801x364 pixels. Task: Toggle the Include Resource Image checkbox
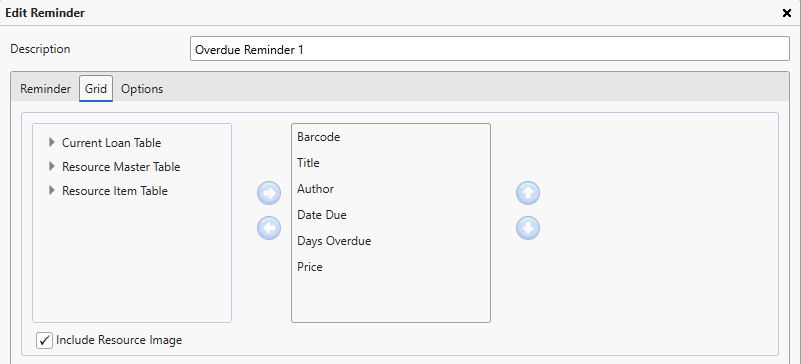[44, 341]
